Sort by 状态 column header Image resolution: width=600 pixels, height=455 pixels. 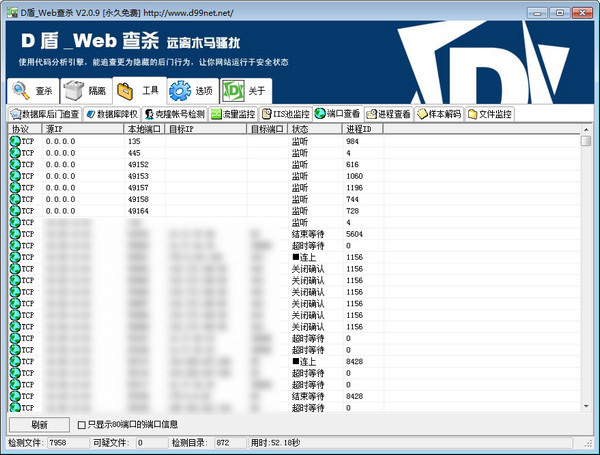coord(315,129)
